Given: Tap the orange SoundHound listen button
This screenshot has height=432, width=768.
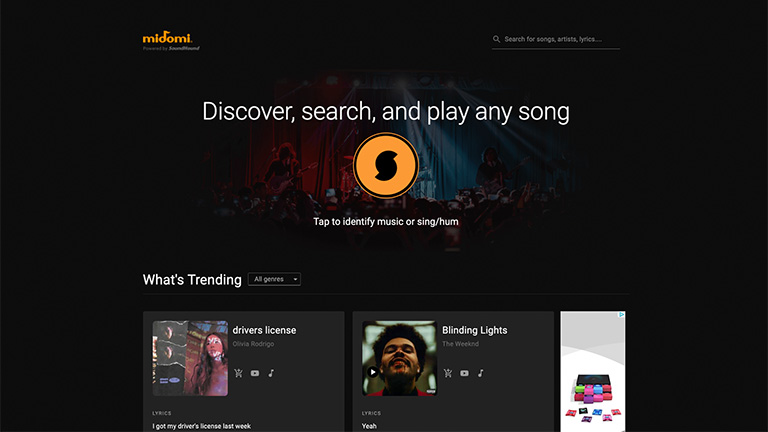Looking at the screenshot, I should point(385,165).
